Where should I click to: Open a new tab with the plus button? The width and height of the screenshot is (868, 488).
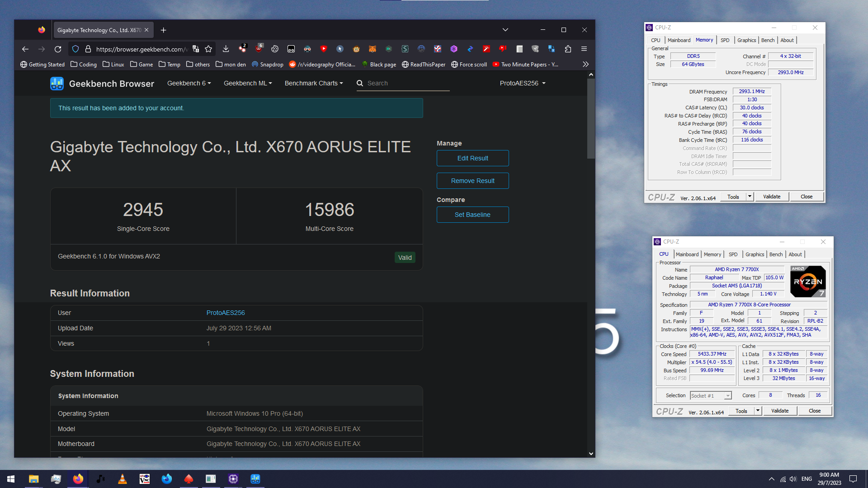[164, 30]
